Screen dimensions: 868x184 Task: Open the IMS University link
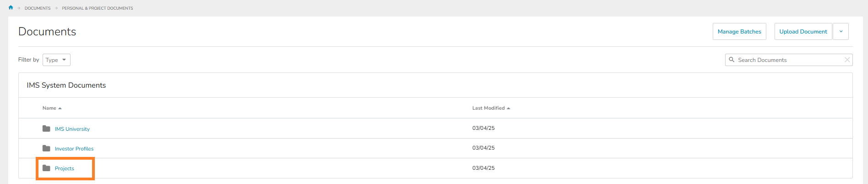tap(72, 129)
